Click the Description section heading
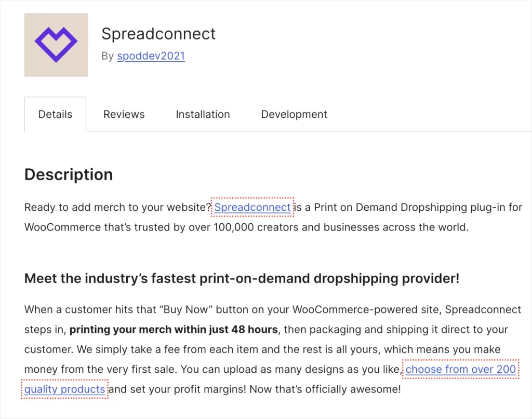This screenshot has width=532, height=419. click(68, 174)
